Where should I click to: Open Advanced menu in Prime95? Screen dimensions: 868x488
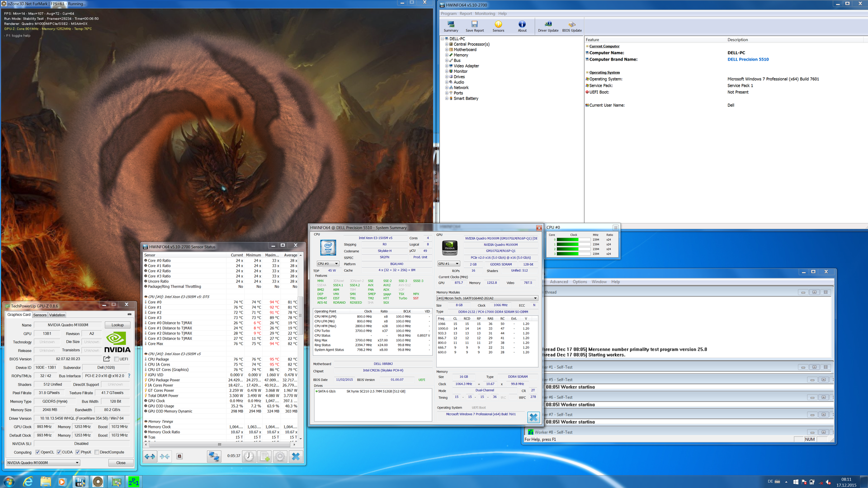pos(559,282)
